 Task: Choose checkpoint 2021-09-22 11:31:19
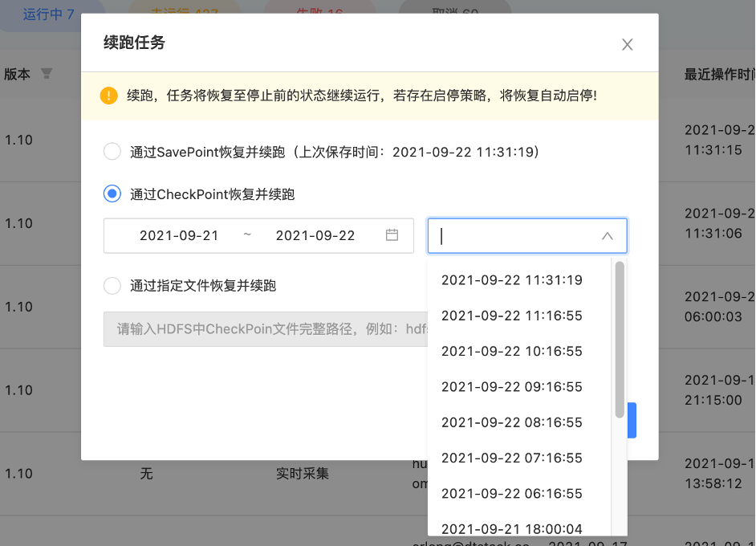pos(520,279)
